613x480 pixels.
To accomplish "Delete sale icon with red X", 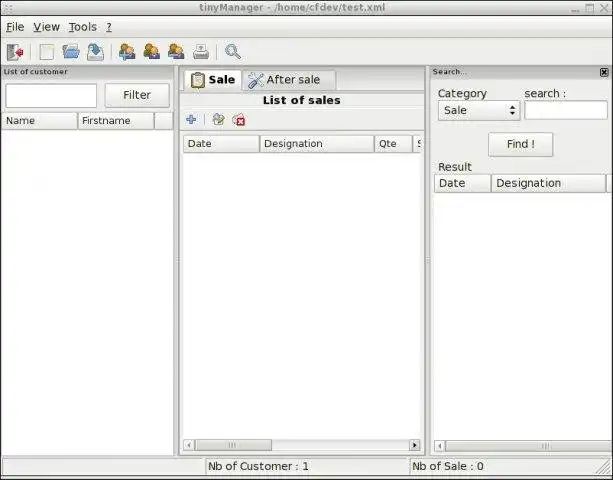I will [239, 120].
